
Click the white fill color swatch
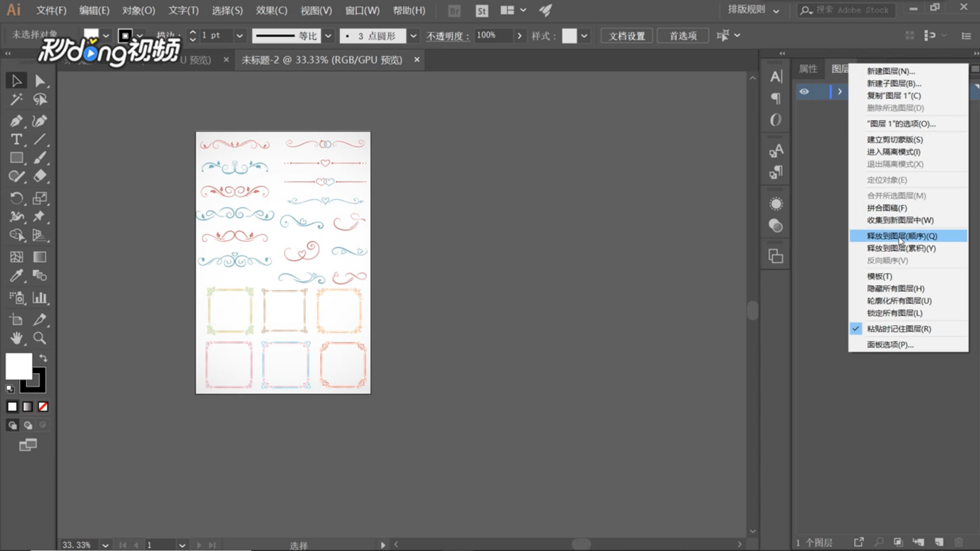tap(18, 366)
